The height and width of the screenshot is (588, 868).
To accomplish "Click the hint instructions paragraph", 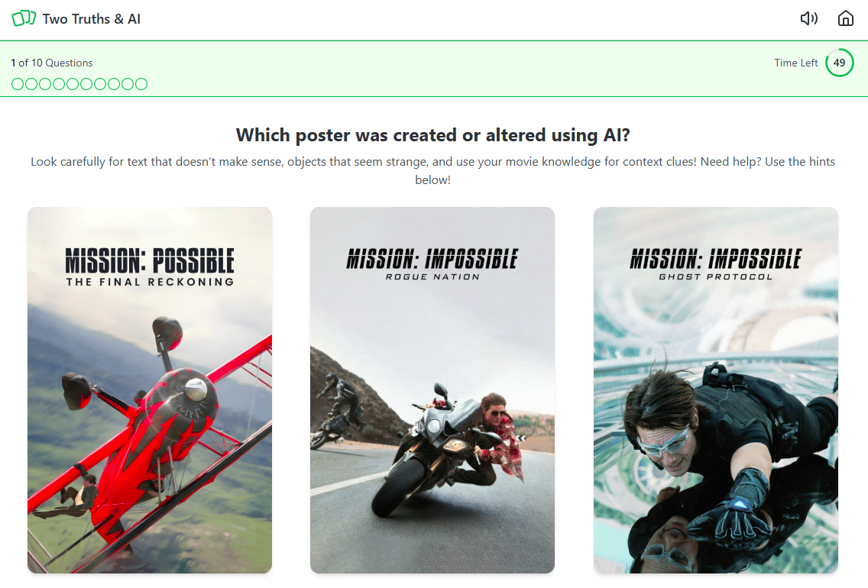I will (433, 170).
